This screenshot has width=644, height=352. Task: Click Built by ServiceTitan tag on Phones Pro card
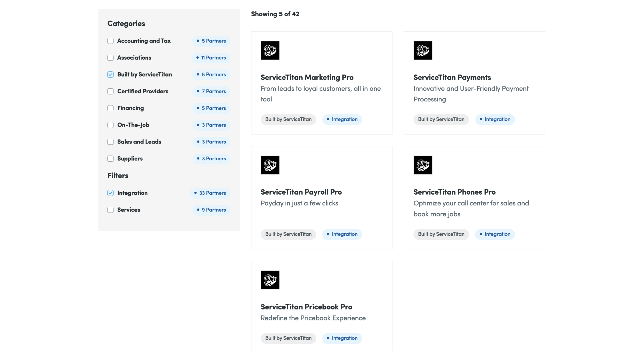[x=441, y=234]
